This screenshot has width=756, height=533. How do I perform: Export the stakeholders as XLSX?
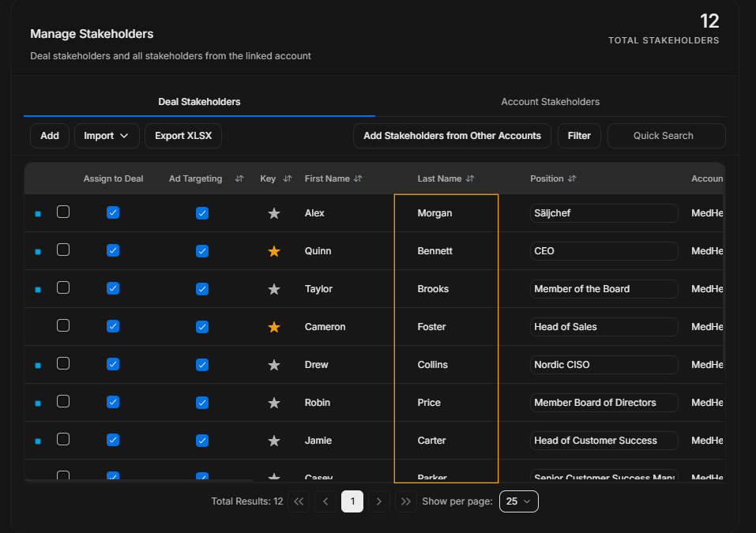tap(183, 136)
